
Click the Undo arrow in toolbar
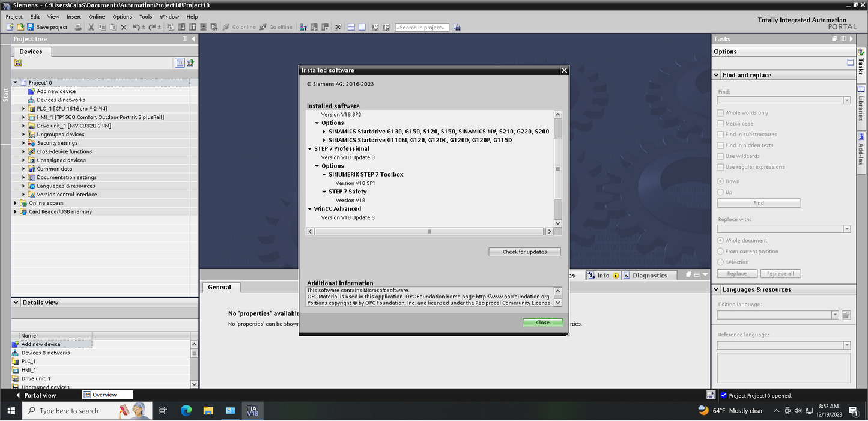pos(136,27)
